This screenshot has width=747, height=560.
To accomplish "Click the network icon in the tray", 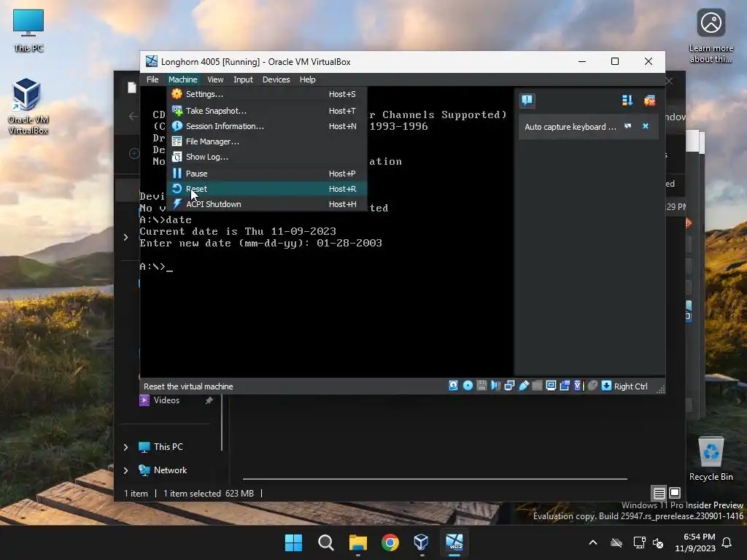I will pyautogui.click(x=639, y=542).
